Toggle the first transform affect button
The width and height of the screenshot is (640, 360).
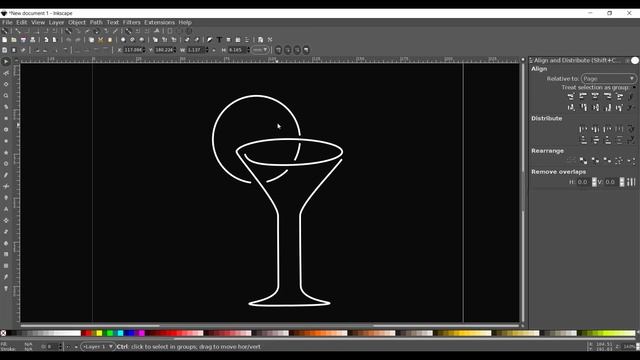[x=278, y=50]
